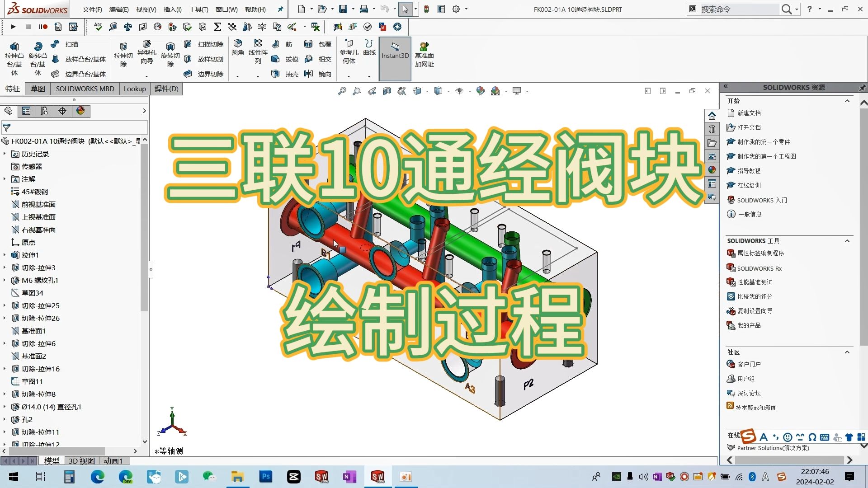Image resolution: width=868 pixels, height=488 pixels.
Task: Click the Save icon in title toolbar
Action: (343, 9)
